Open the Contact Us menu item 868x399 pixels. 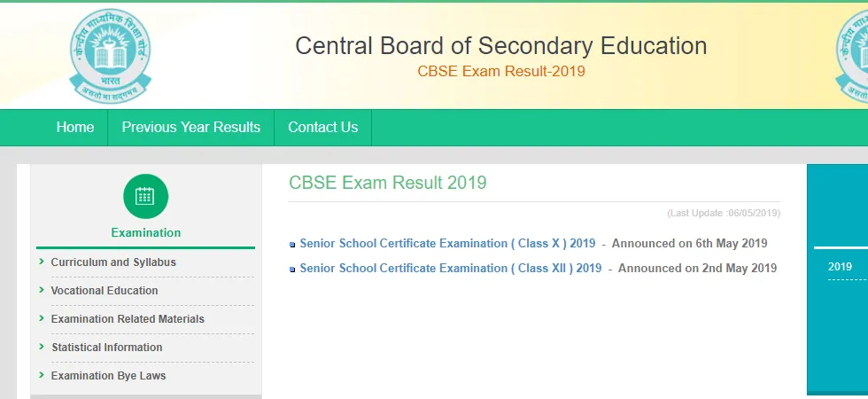coord(322,128)
